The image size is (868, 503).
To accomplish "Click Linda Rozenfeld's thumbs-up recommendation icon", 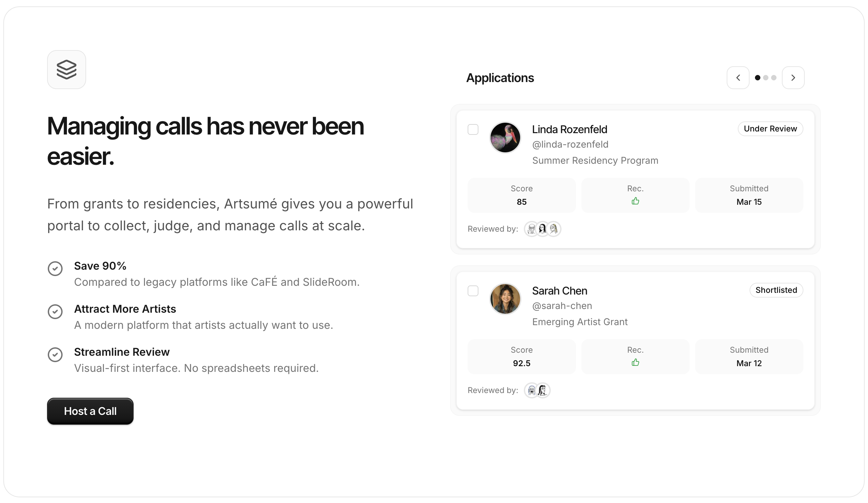I will 635,201.
